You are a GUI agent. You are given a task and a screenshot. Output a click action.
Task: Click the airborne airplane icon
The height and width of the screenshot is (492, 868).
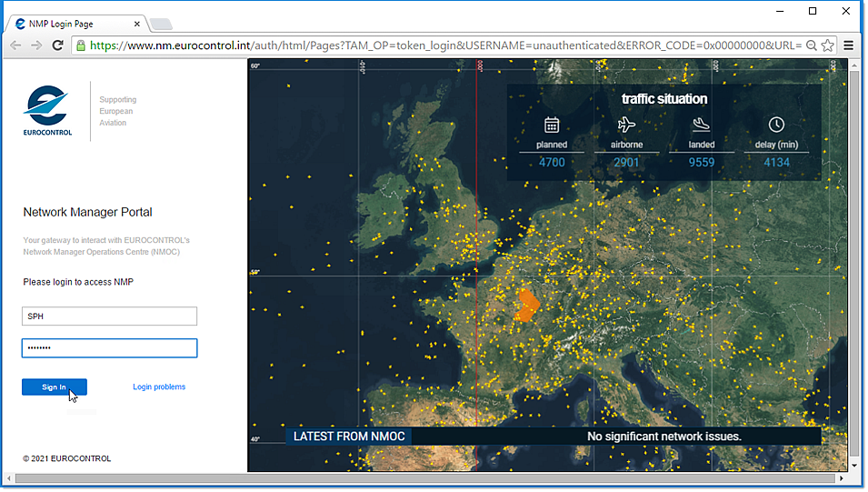click(x=626, y=125)
